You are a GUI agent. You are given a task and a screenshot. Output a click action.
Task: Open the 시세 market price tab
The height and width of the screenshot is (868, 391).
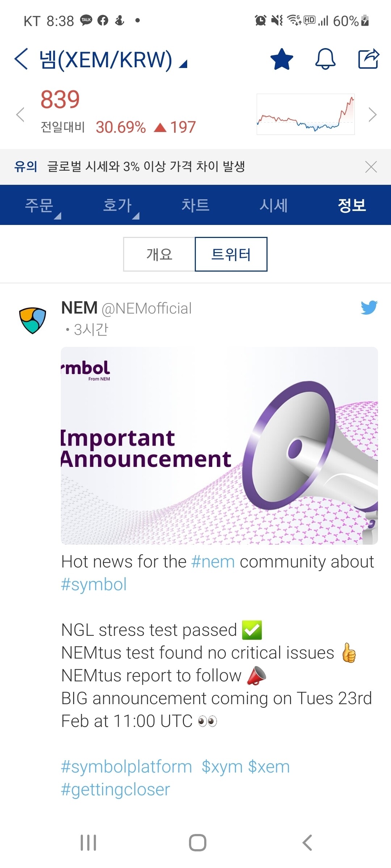274,205
